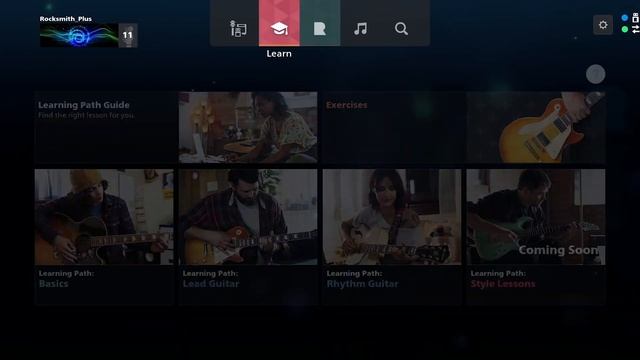Click the 'Basics' learning path title
Image resolution: width=640 pixels, height=360 pixels.
click(x=53, y=284)
